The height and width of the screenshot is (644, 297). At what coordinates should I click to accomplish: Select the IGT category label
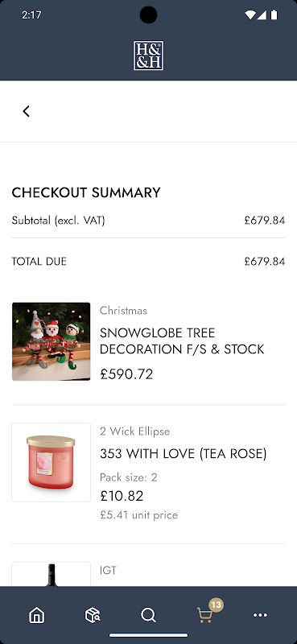(108, 570)
